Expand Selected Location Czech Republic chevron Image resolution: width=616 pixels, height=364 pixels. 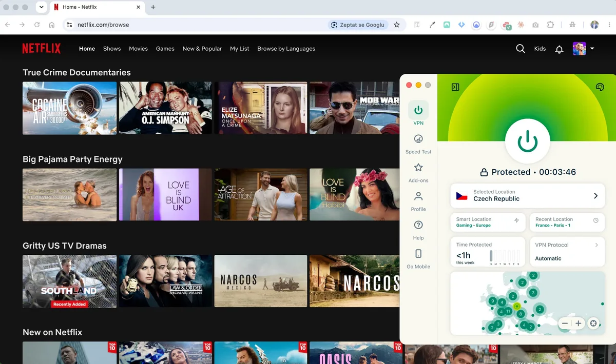click(x=595, y=196)
